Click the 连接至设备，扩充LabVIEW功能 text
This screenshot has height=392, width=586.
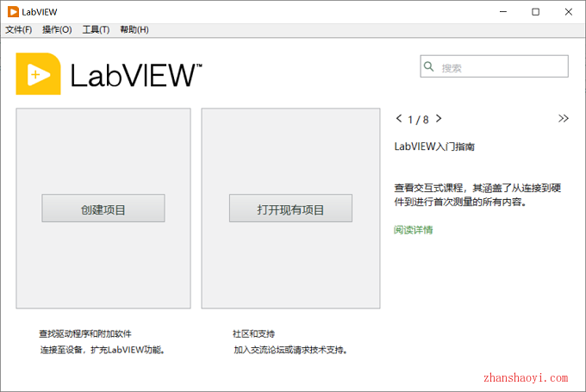coord(103,350)
